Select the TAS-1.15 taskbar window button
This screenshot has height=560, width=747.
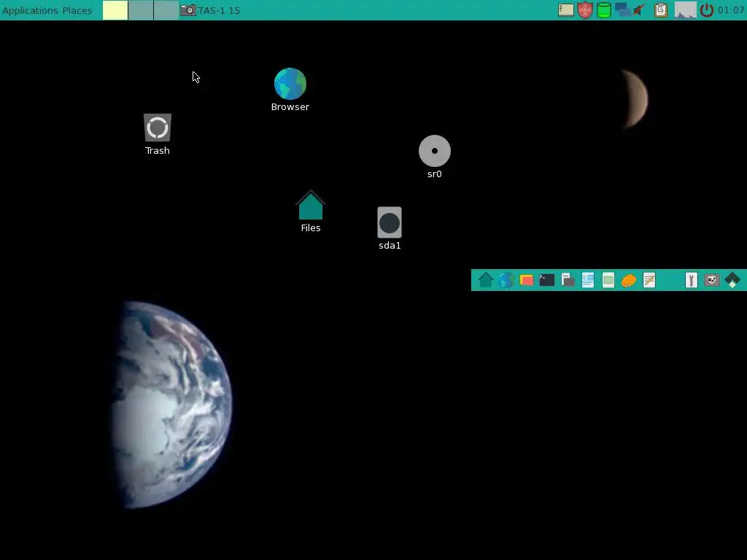211,10
